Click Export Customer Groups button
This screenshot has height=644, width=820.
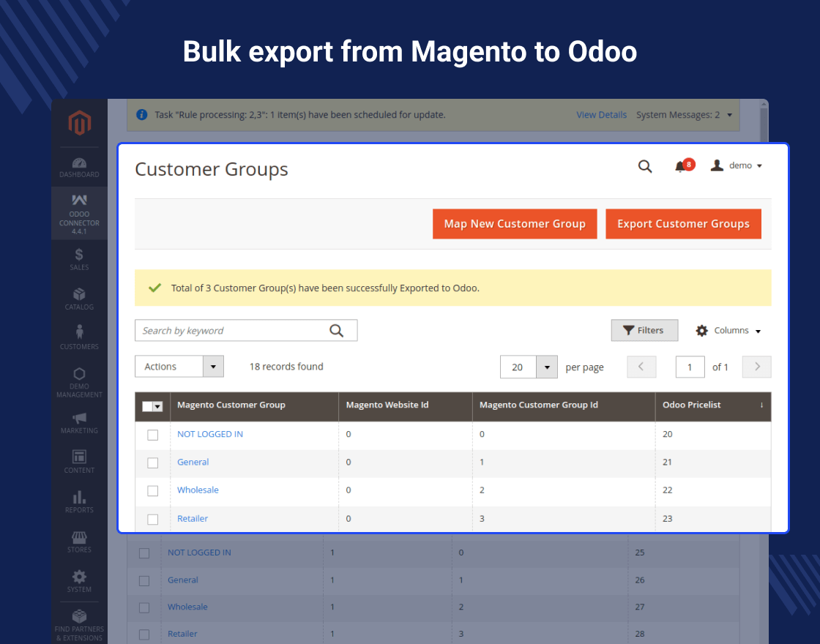683,224
